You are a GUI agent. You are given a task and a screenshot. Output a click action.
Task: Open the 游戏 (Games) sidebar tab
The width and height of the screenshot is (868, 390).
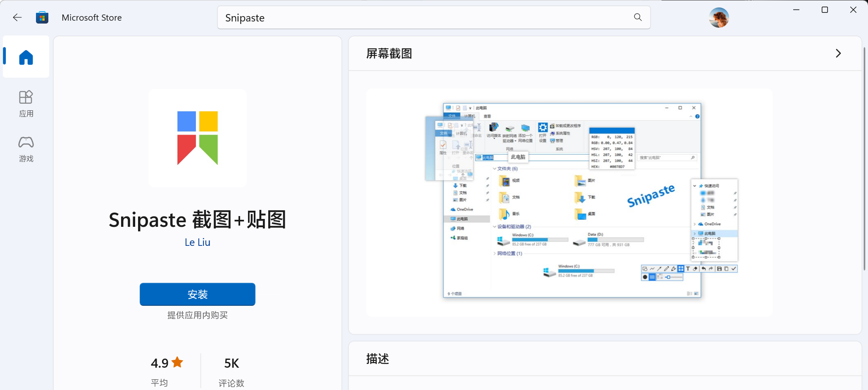[26, 149]
